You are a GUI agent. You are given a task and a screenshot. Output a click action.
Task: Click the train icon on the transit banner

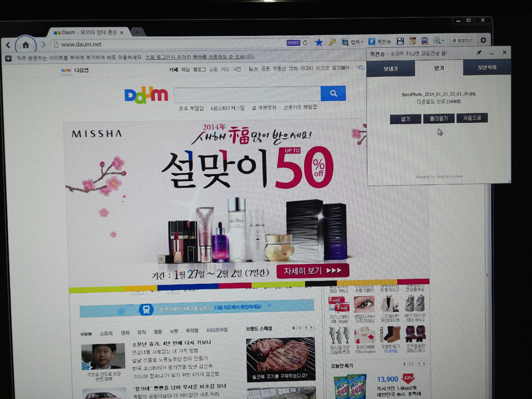click(x=146, y=309)
